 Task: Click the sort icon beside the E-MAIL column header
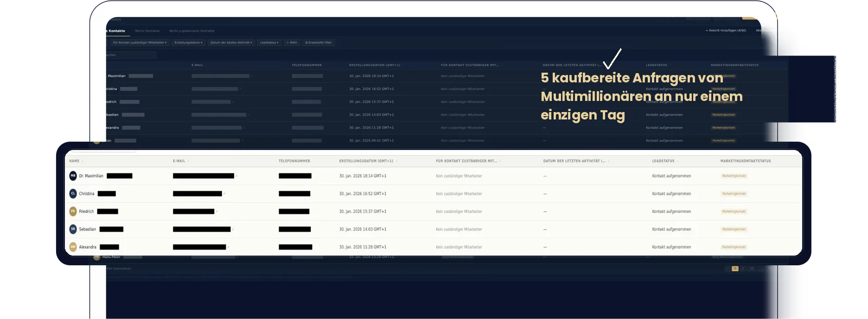[x=188, y=161]
